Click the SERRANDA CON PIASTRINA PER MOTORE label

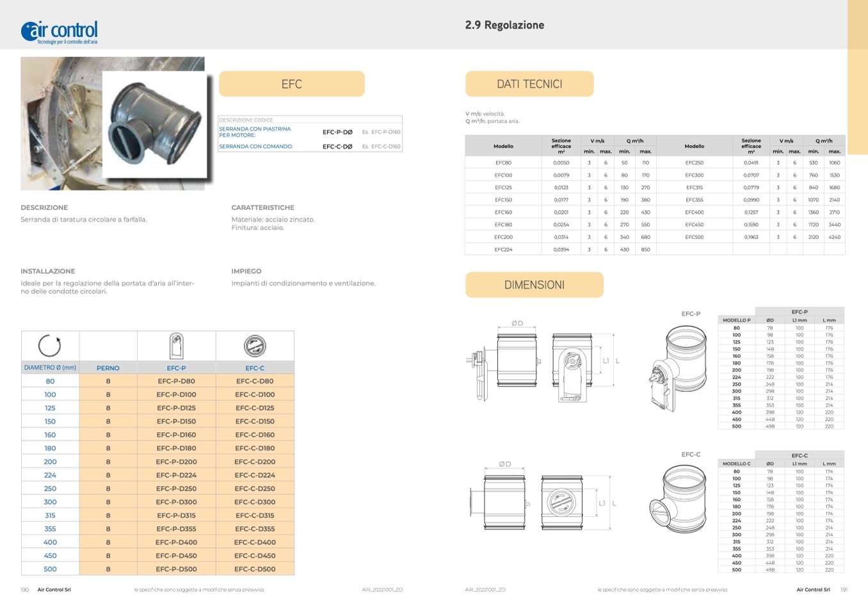(x=255, y=132)
